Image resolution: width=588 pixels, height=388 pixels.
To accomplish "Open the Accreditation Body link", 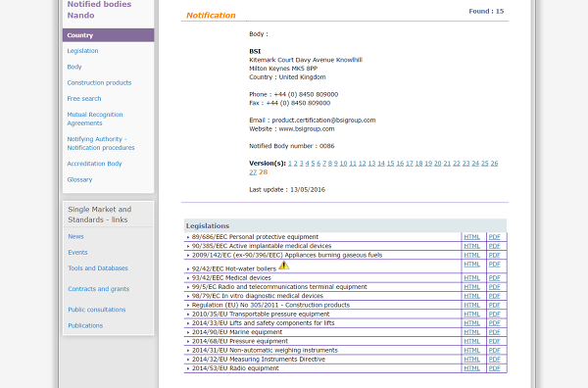I will (94, 164).
